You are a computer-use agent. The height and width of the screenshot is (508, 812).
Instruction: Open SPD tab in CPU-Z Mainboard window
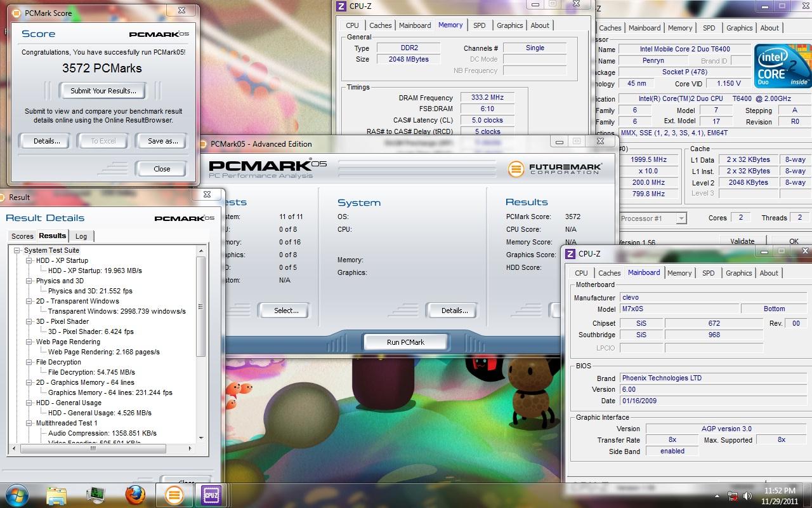[709, 273]
